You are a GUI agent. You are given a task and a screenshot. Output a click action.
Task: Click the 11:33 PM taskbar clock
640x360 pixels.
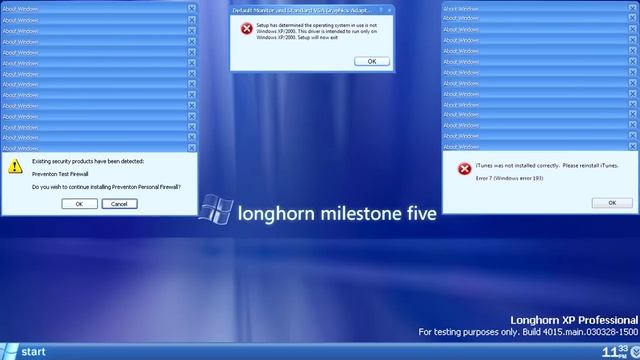click(616, 352)
